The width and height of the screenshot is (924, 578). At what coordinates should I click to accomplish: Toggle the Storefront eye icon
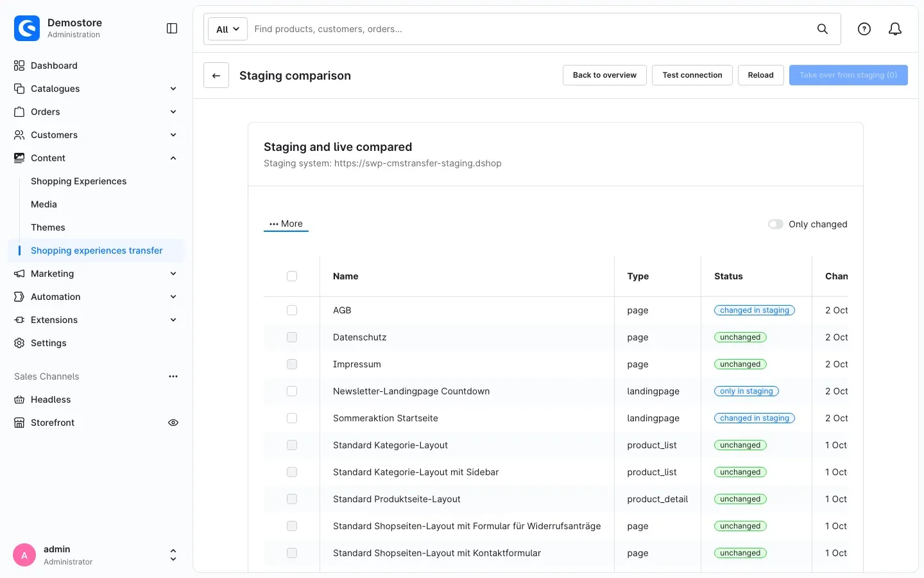(173, 423)
